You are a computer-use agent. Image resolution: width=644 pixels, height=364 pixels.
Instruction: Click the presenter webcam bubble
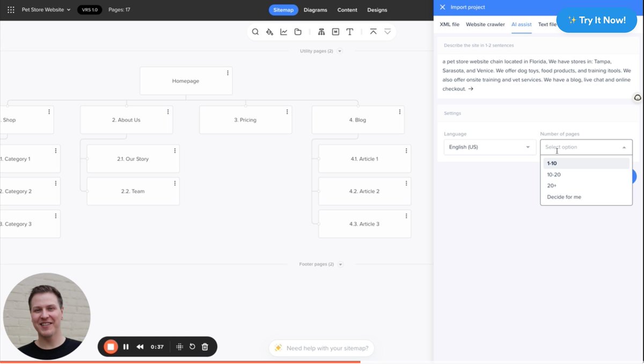pos(47,316)
